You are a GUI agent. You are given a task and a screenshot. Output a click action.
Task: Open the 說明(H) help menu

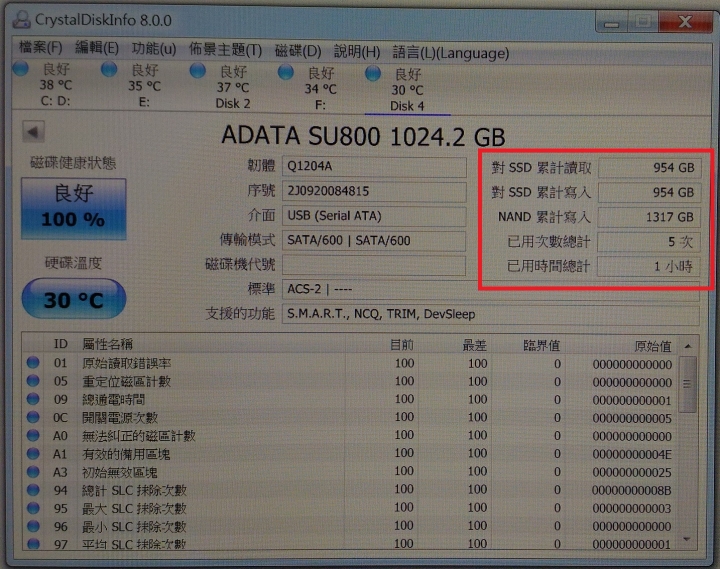pos(357,51)
